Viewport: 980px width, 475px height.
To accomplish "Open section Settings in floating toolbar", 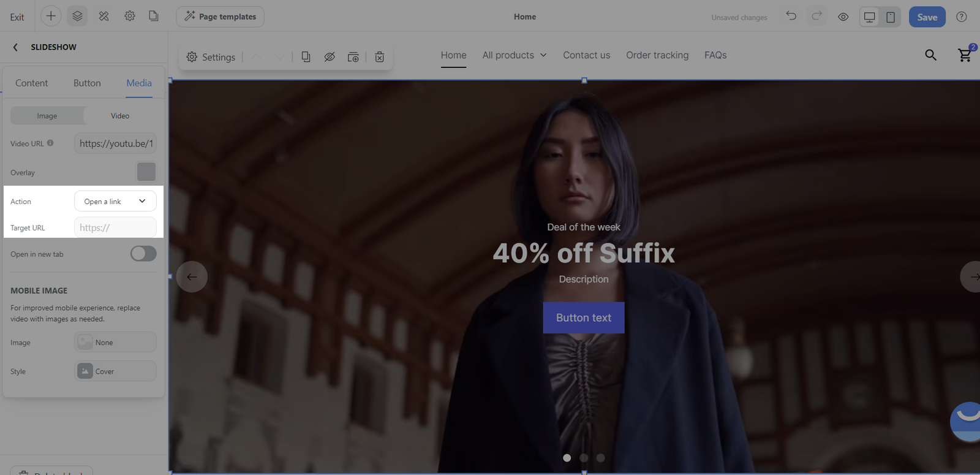I will pos(211,57).
